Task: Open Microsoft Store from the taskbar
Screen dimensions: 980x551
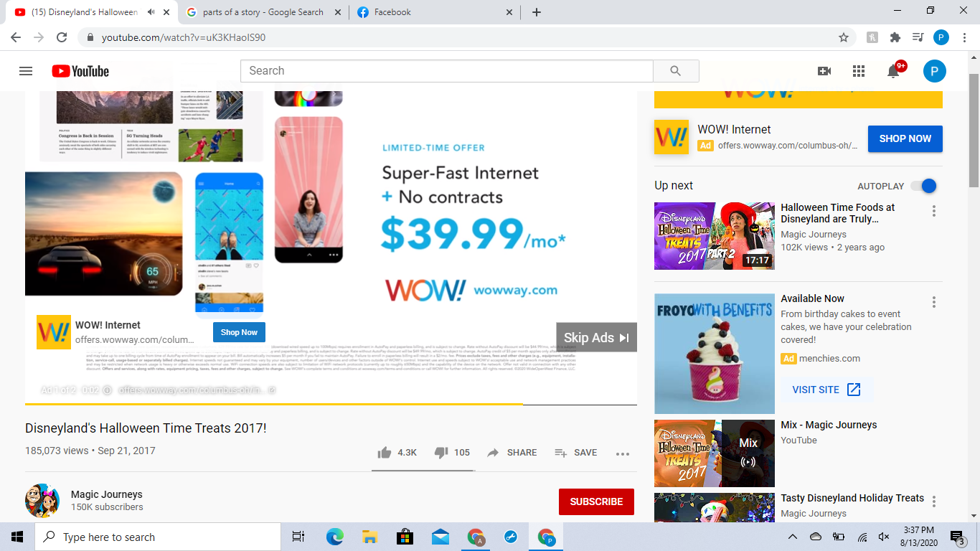Action: [x=405, y=537]
